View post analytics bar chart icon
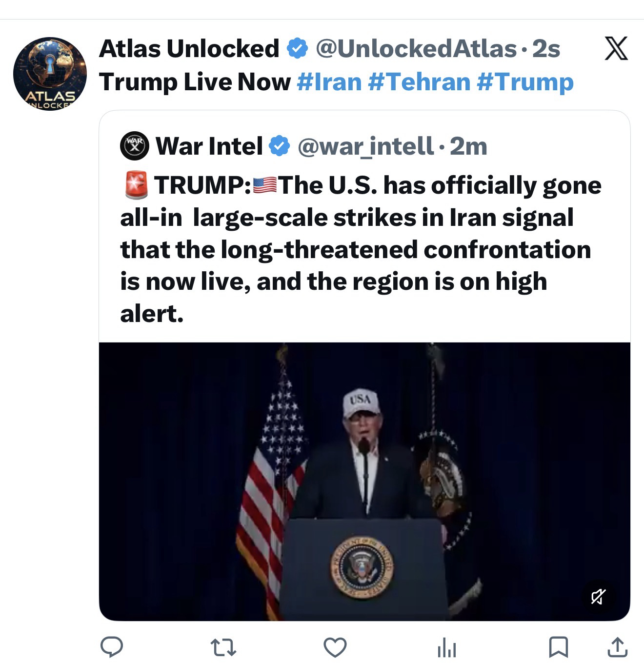Image resolution: width=644 pixels, height=663 pixels. pos(446,648)
